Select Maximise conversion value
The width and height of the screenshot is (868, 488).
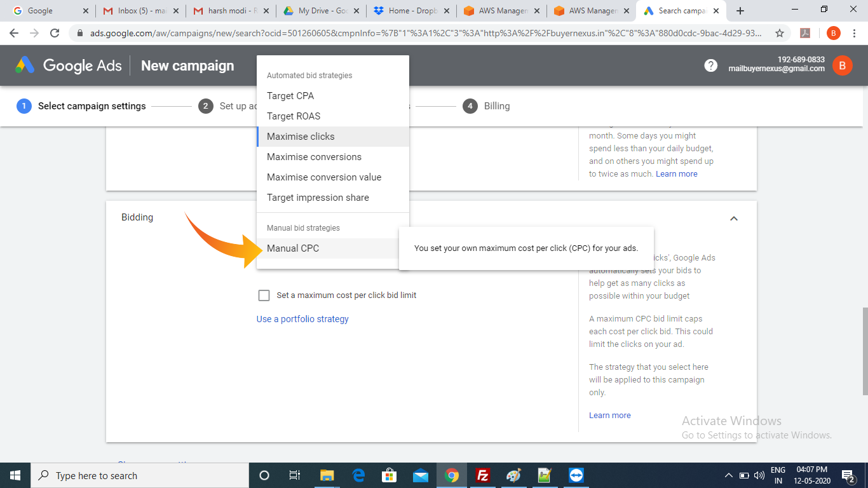click(x=333, y=177)
